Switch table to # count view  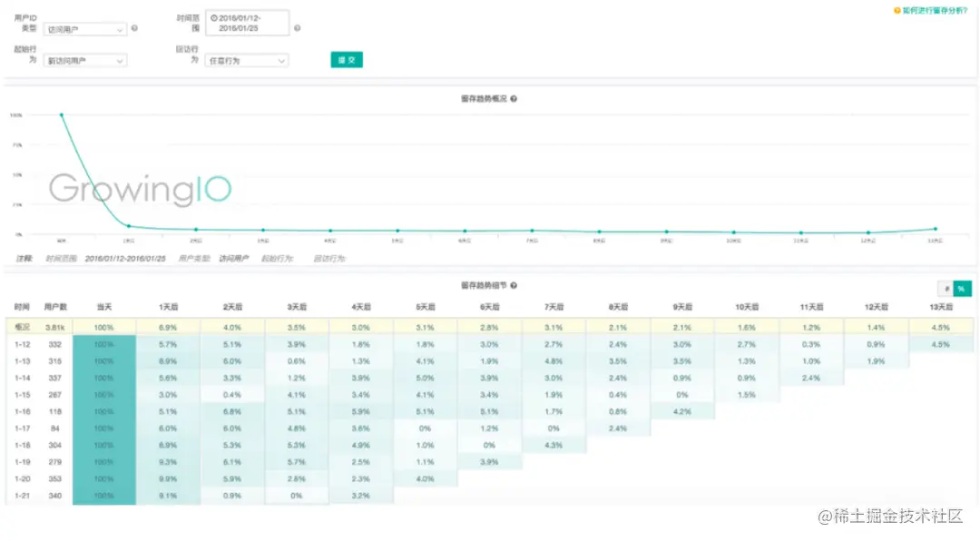[946, 288]
